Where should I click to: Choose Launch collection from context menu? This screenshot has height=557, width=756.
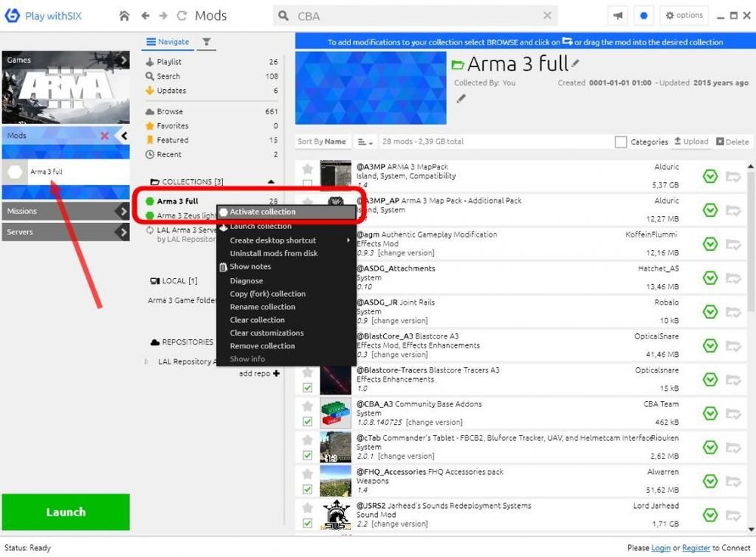point(287,226)
